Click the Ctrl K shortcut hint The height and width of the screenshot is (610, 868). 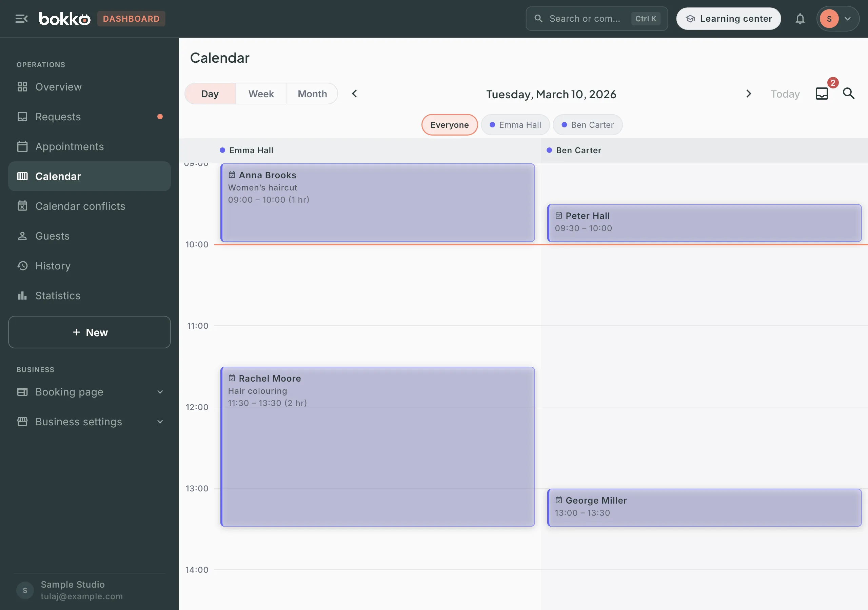[645, 19]
